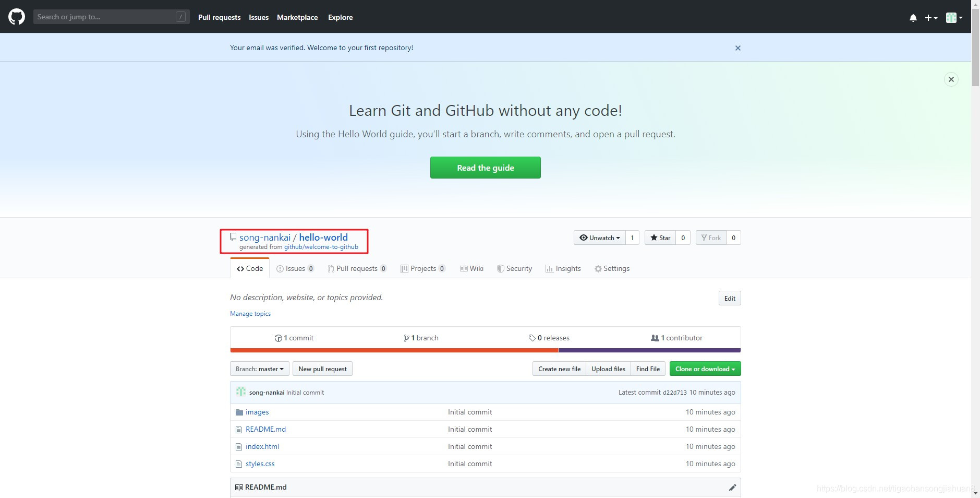View the watchers count 1
This screenshot has height=498, width=980.
pos(632,238)
